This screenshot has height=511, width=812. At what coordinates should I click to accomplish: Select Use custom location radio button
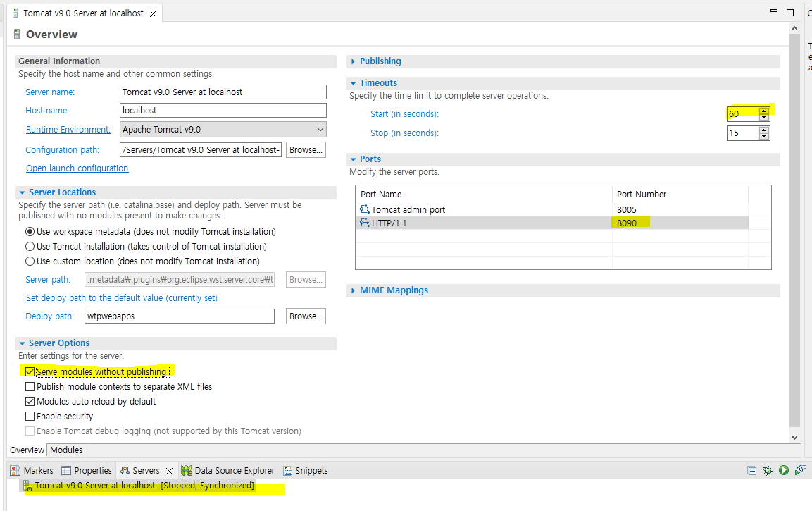tap(30, 261)
